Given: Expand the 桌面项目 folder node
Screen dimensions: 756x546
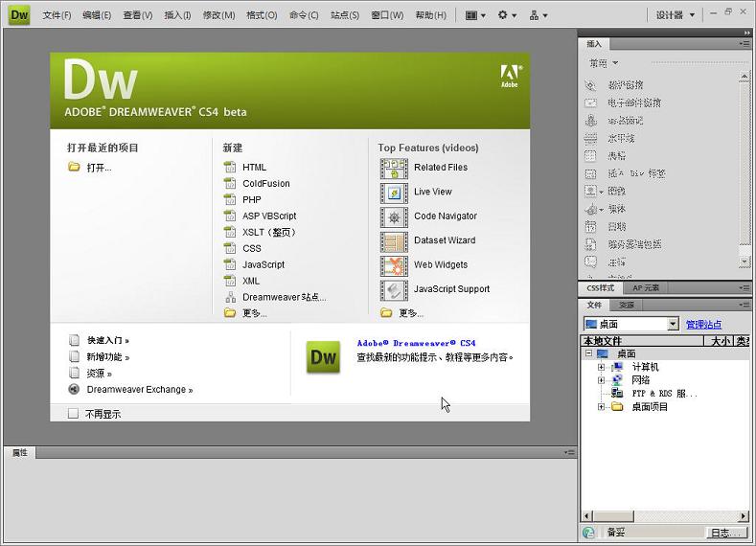Looking at the screenshot, I should 601,407.
